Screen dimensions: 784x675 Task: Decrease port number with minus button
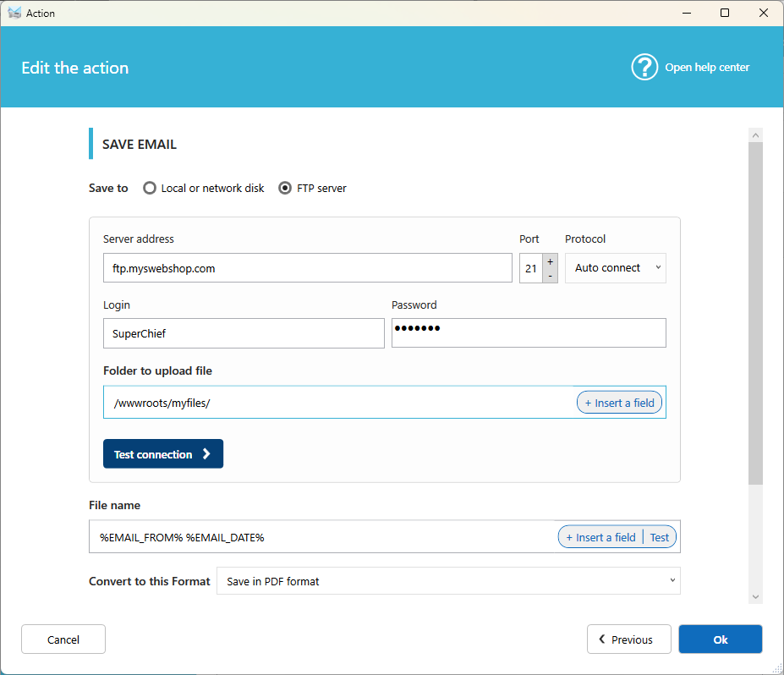pyautogui.click(x=550, y=276)
